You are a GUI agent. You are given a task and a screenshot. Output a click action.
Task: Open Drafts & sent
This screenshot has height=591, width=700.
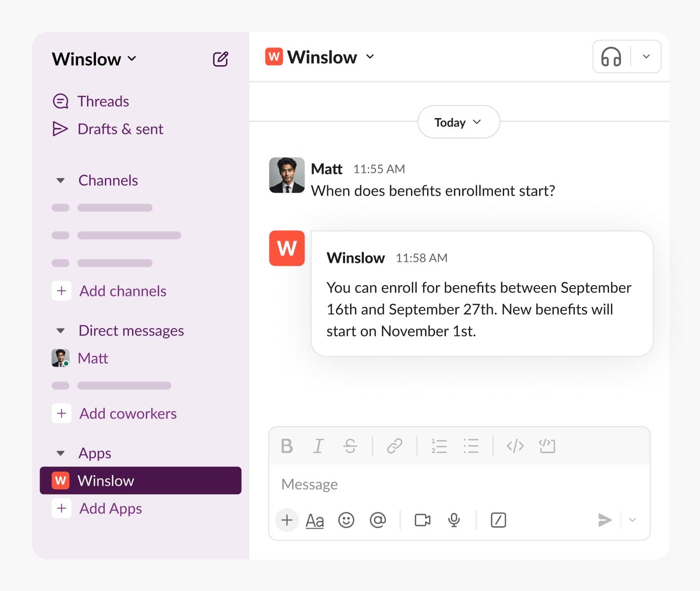click(x=108, y=129)
